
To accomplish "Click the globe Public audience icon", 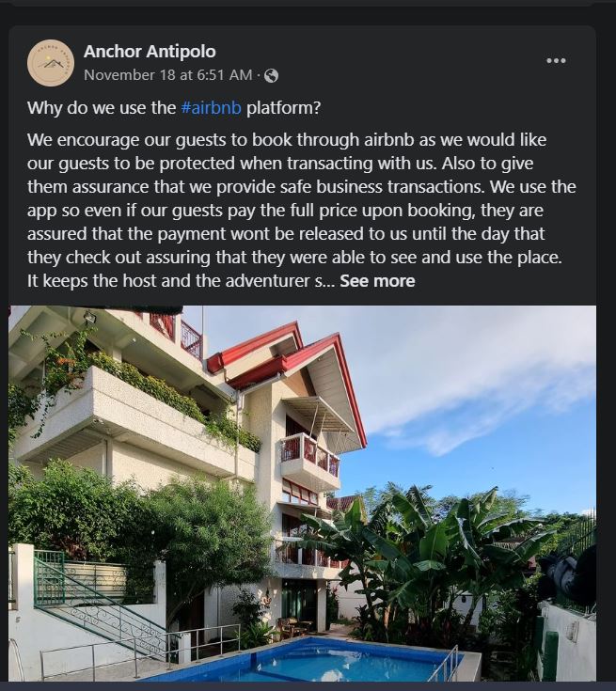I will click(x=271, y=75).
